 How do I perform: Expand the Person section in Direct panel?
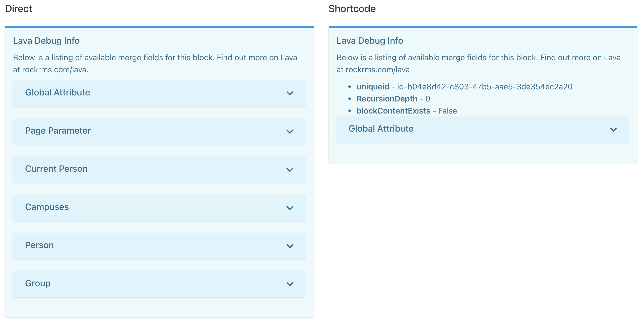[159, 246]
